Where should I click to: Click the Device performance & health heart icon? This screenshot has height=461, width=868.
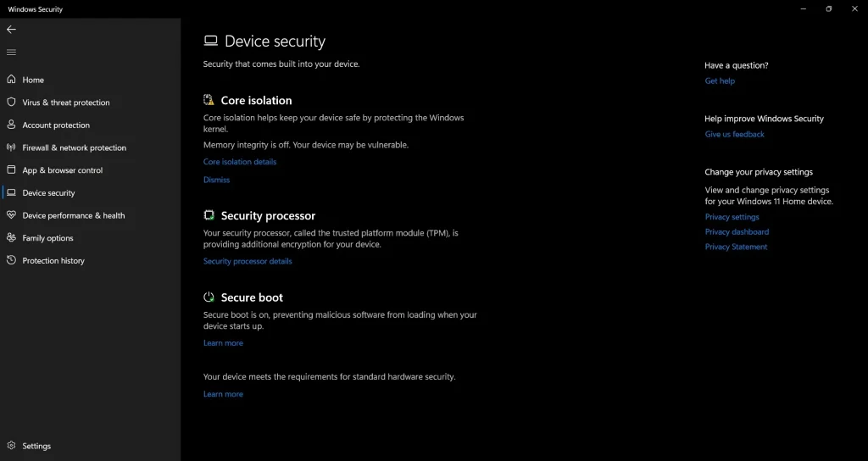click(x=11, y=215)
